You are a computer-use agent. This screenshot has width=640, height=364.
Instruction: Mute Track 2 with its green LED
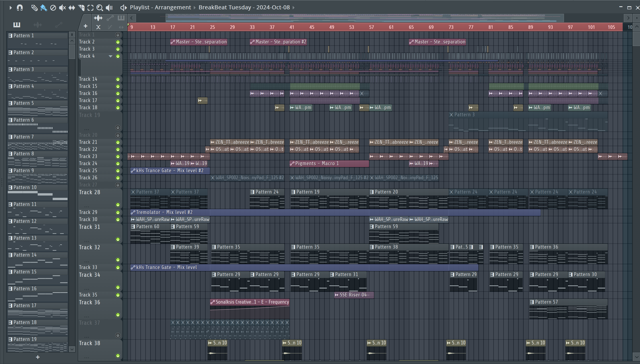118,42
